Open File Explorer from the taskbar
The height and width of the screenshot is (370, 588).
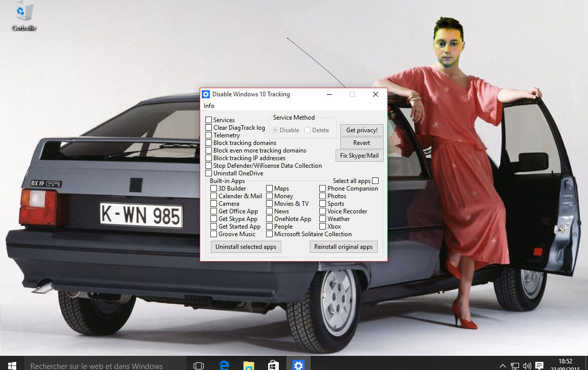tap(248, 364)
